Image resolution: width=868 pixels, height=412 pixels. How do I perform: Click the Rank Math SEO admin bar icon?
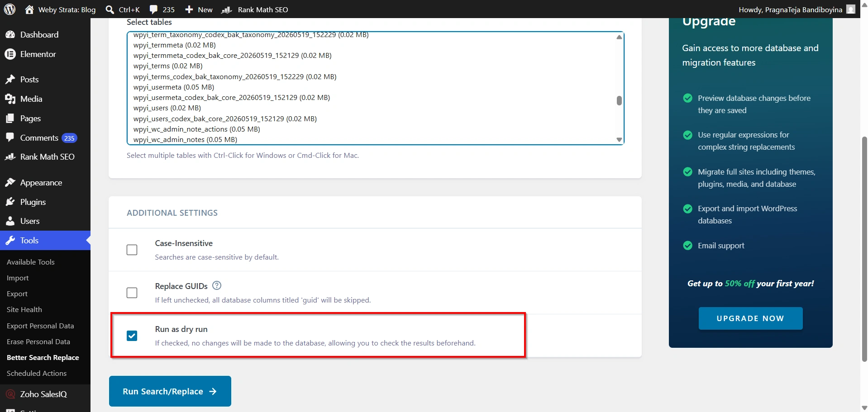(227, 9)
